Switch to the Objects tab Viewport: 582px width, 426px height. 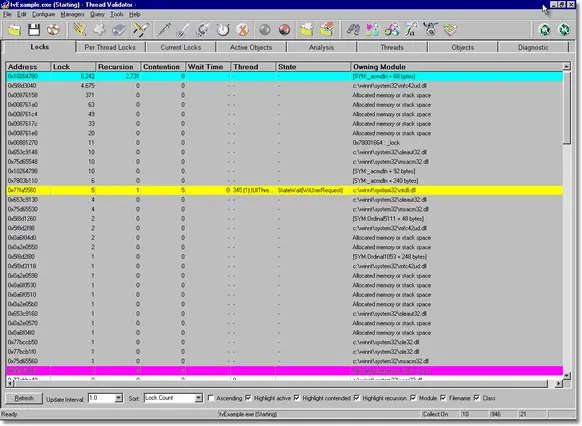(x=463, y=47)
